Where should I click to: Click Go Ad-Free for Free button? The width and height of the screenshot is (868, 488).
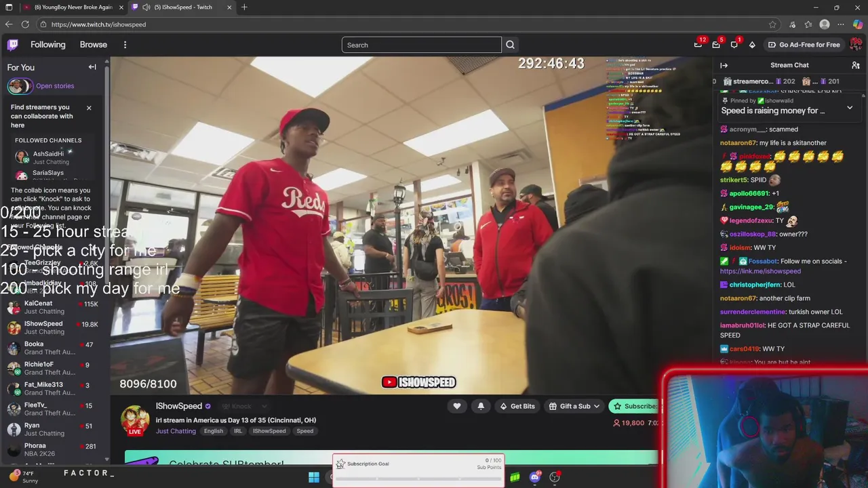pos(804,45)
